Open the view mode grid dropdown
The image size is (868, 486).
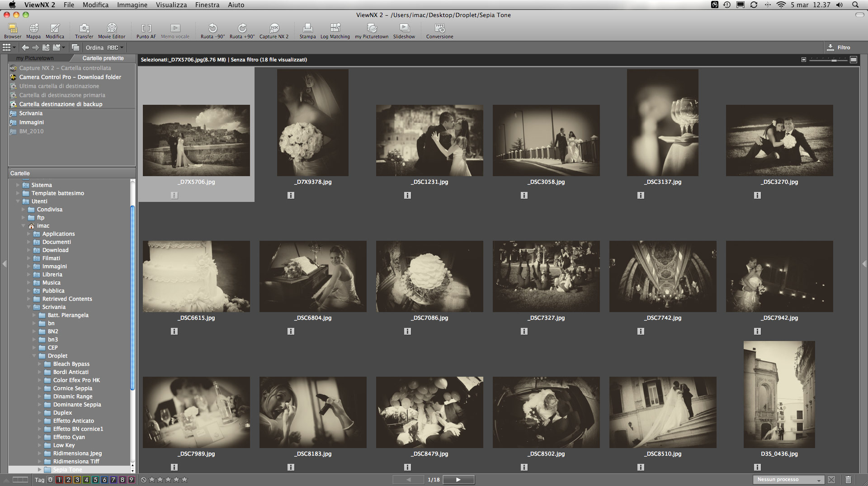pos(9,47)
